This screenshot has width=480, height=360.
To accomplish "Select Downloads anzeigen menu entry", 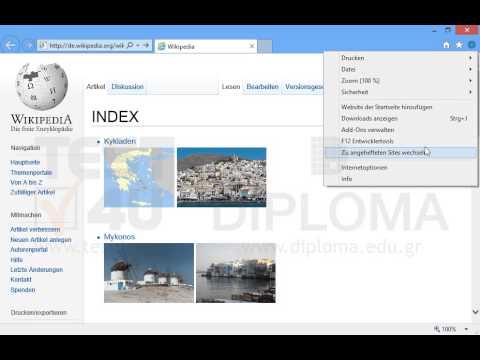I will click(401, 118).
